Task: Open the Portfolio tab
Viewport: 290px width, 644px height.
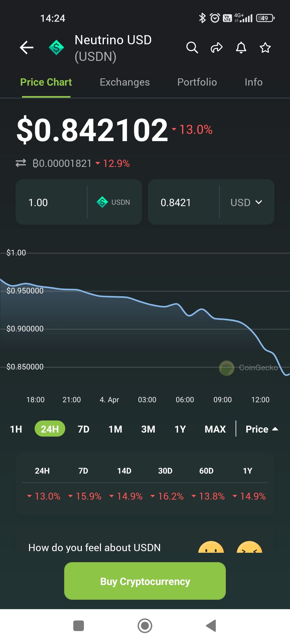Action: (197, 82)
